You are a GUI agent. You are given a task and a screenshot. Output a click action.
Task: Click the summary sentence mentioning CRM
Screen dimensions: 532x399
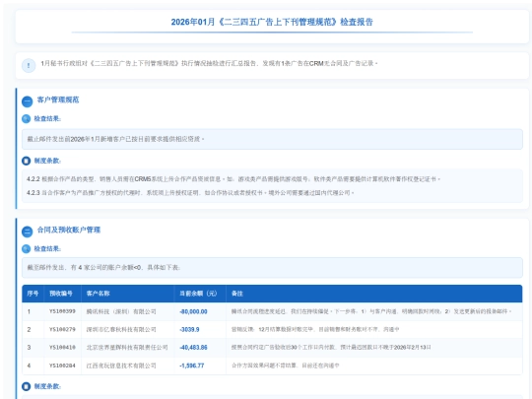coord(209,63)
